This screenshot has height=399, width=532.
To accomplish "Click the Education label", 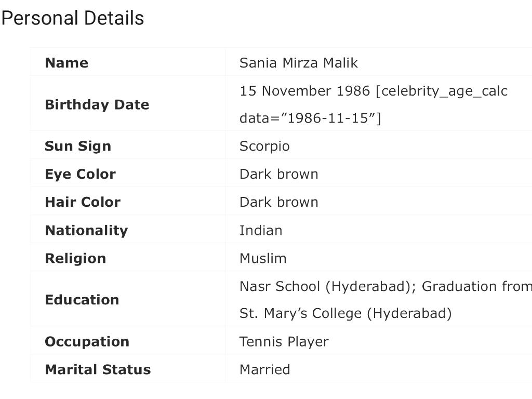I will point(82,300).
